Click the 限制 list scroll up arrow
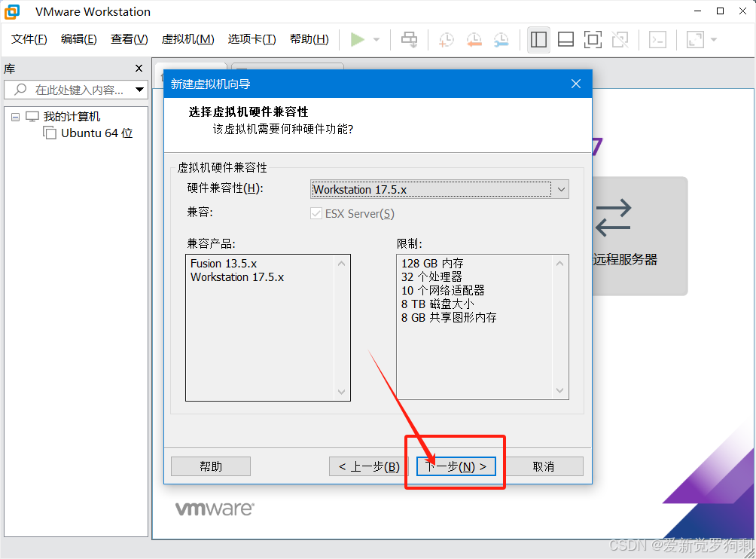This screenshot has width=756, height=559. [x=559, y=264]
